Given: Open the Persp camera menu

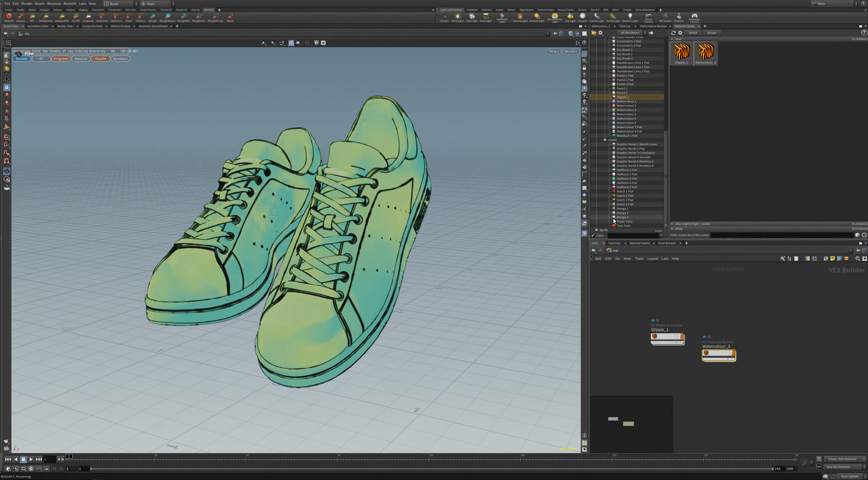Looking at the screenshot, I should click(553, 51).
